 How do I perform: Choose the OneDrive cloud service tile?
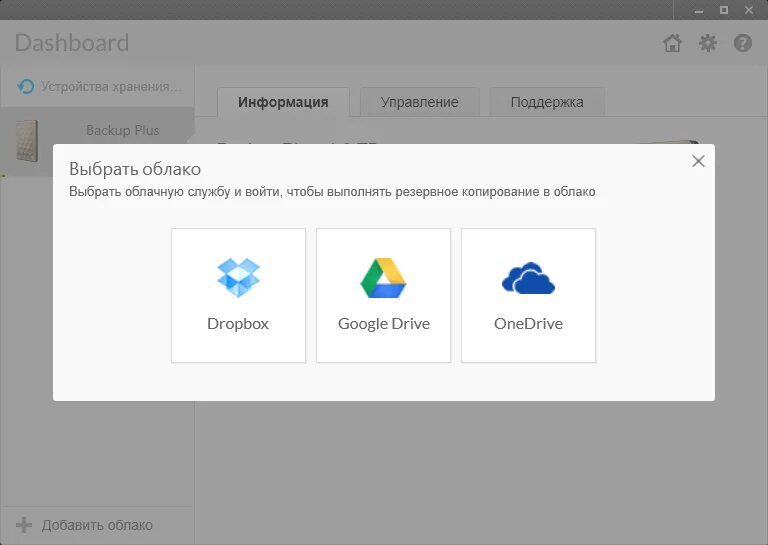pos(528,295)
